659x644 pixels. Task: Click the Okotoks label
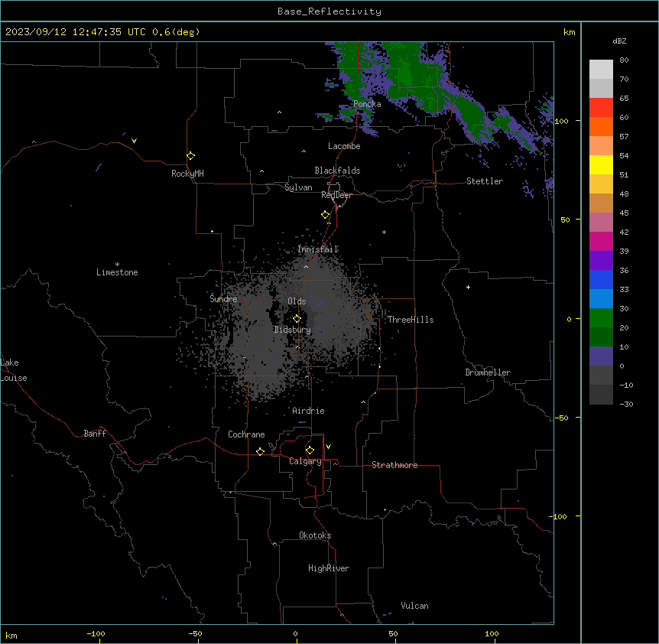point(315,535)
